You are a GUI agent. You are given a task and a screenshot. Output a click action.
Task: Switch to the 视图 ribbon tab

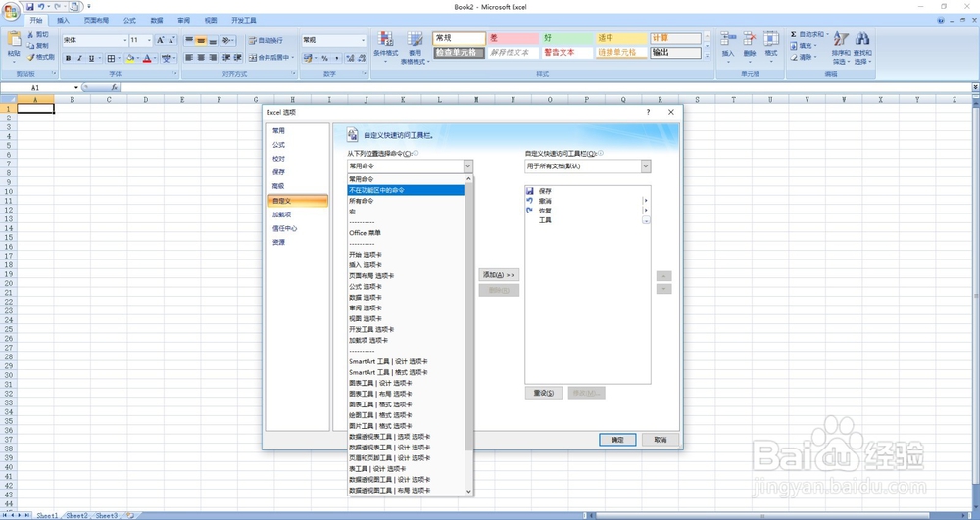tap(211, 20)
